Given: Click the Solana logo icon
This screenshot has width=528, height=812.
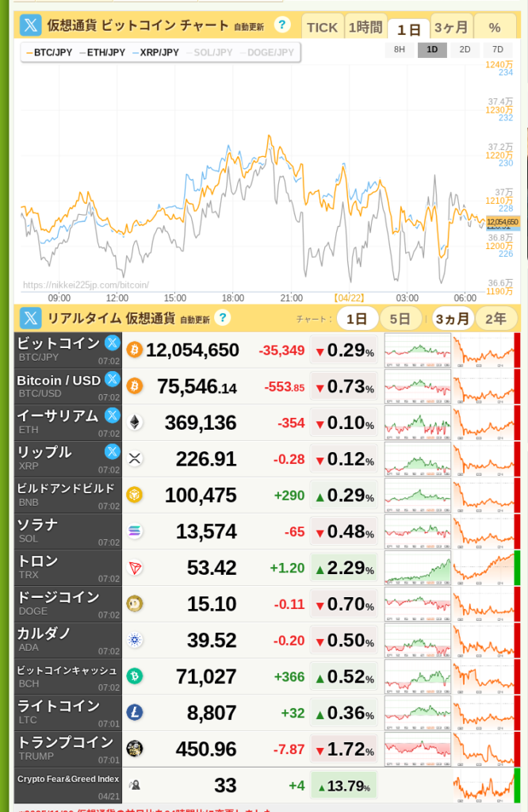Looking at the screenshot, I should 134,531.
